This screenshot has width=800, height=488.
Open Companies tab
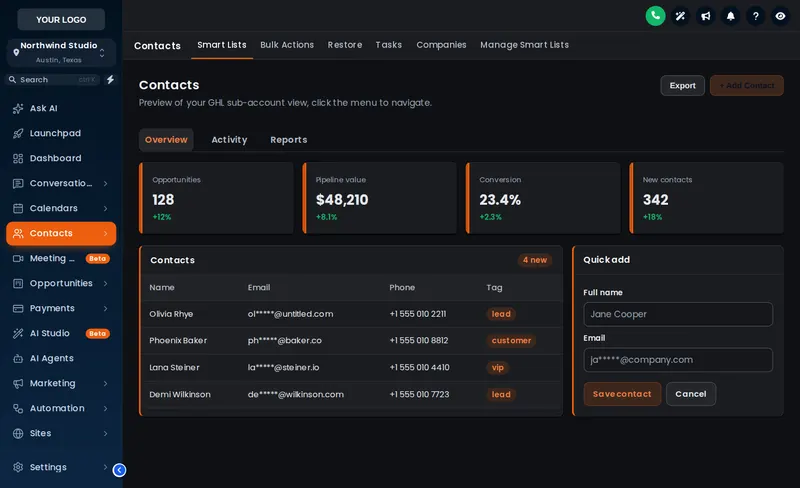point(441,45)
